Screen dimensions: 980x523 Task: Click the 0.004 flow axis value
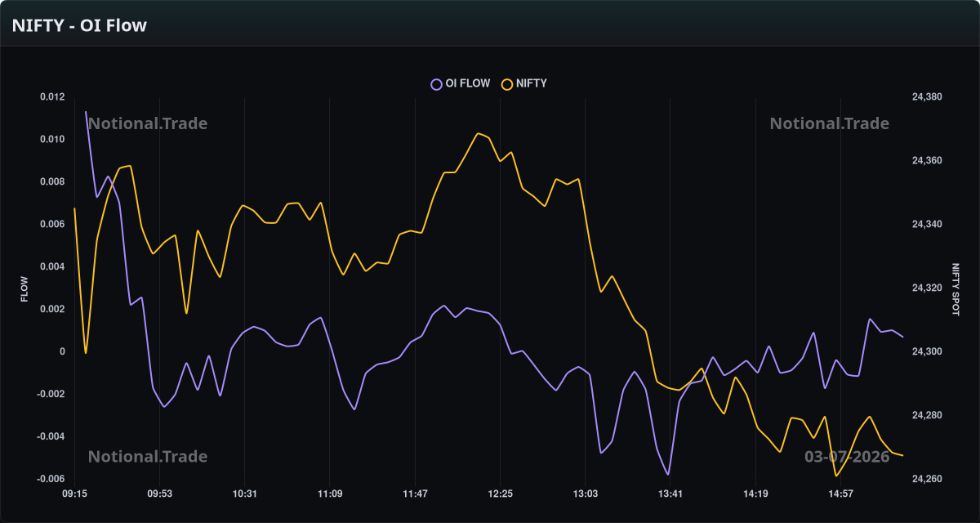point(52,266)
